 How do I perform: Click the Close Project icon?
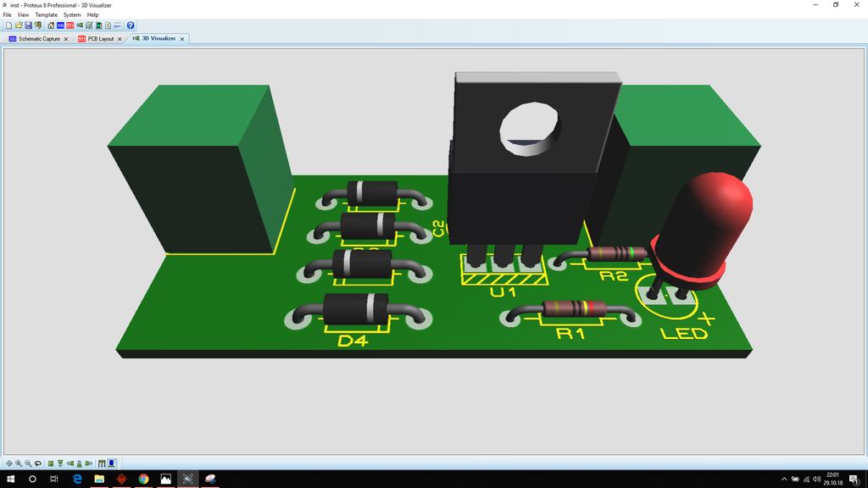pos(38,25)
